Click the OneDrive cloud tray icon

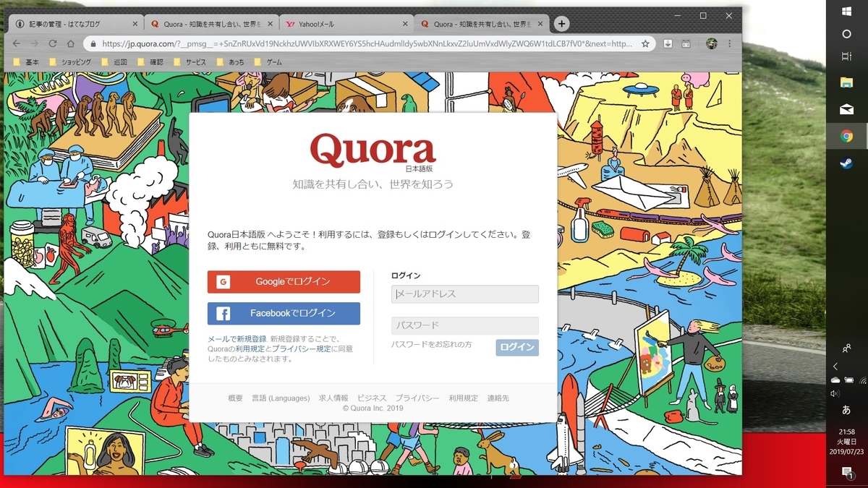[x=835, y=380]
